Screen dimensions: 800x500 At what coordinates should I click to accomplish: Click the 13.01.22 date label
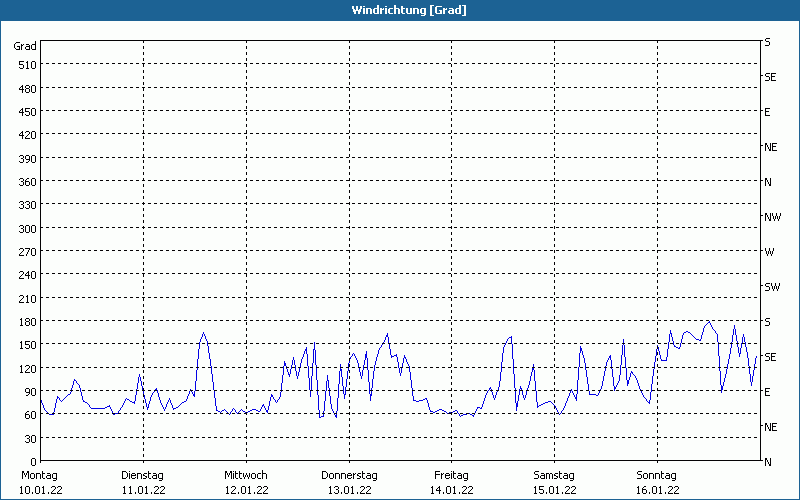pyautogui.click(x=349, y=490)
